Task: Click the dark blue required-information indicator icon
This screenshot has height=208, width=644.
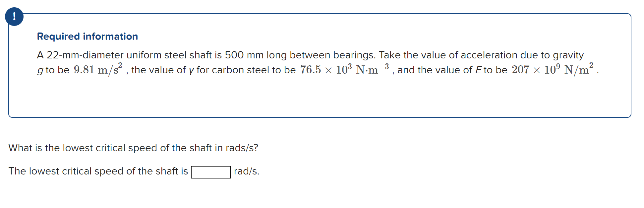Action: [x=14, y=16]
